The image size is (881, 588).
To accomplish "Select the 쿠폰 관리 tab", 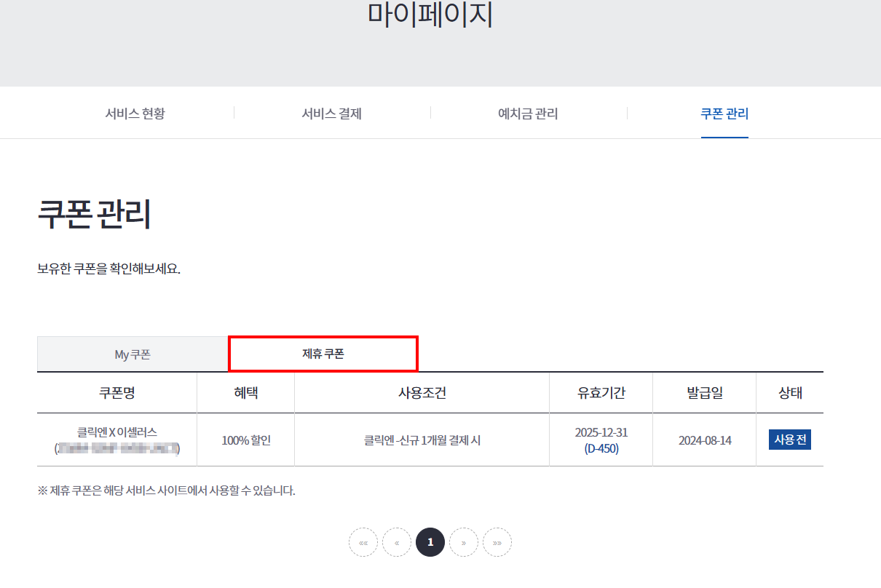I will (x=724, y=114).
